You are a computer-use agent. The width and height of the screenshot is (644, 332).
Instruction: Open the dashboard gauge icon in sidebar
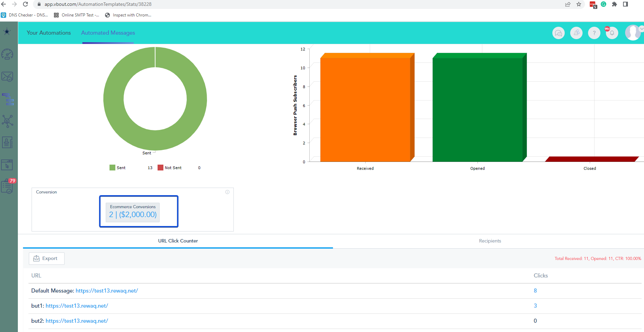(x=7, y=54)
